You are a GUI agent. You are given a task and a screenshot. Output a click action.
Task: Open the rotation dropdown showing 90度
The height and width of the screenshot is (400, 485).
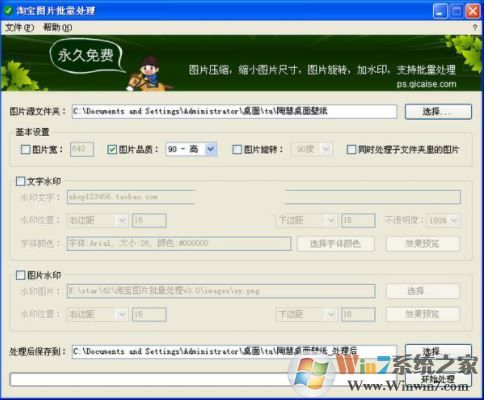(x=312, y=149)
